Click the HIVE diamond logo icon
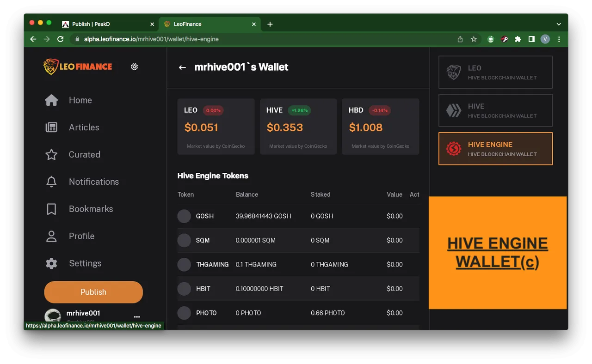Viewport: 592px width, 364px height. (453, 111)
